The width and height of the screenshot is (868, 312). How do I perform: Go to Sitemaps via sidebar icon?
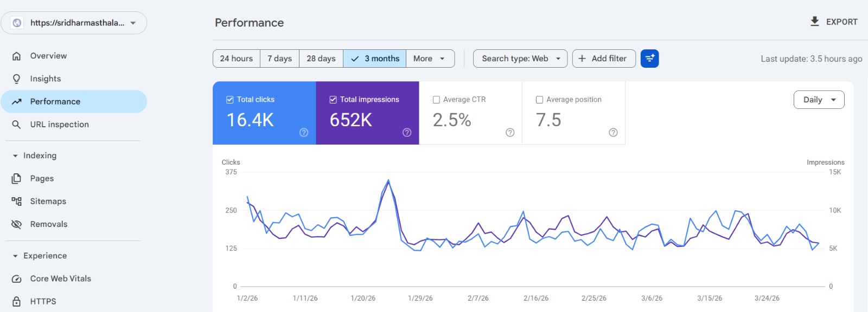click(17, 201)
